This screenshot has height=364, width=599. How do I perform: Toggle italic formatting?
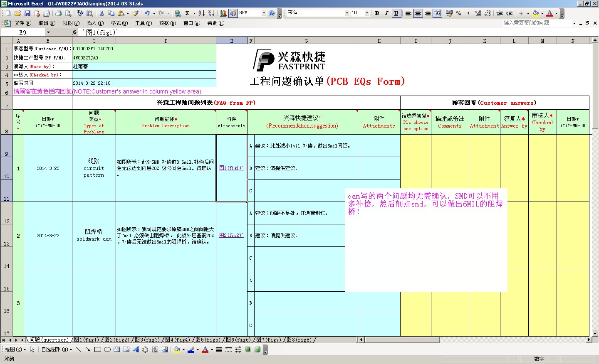click(386, 13)
